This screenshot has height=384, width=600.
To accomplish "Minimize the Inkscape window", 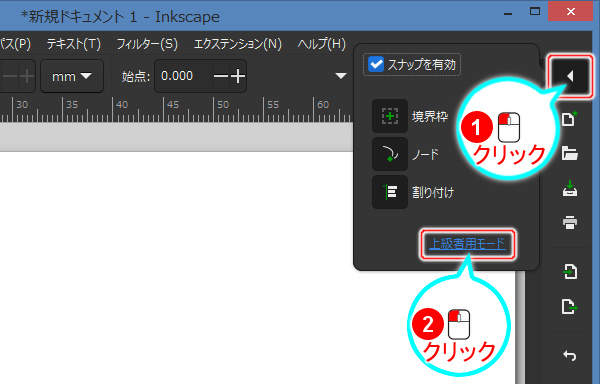I will (x=508, y=13).
